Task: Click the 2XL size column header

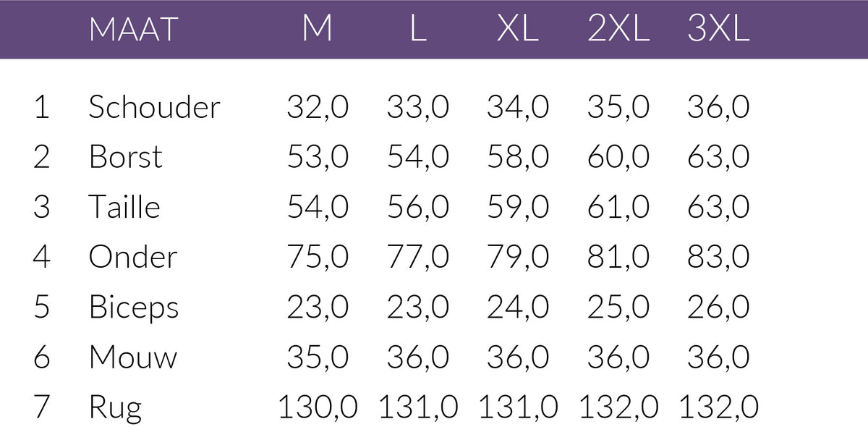Action: tap(618, 30)
